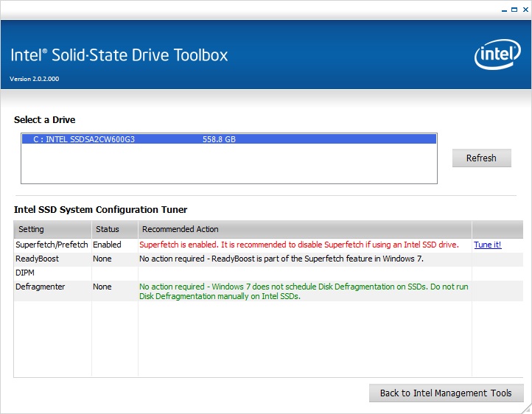This screenshot has width=532, height=414.
Task: Select the ReadyBoost setting row
Action: (x=37, y=259)
